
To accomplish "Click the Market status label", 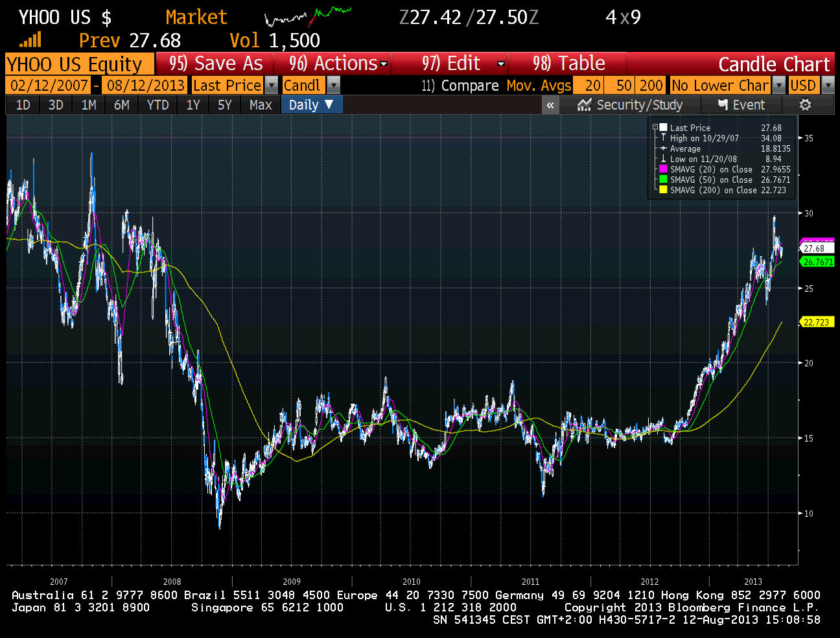I will tap(196, 17).
